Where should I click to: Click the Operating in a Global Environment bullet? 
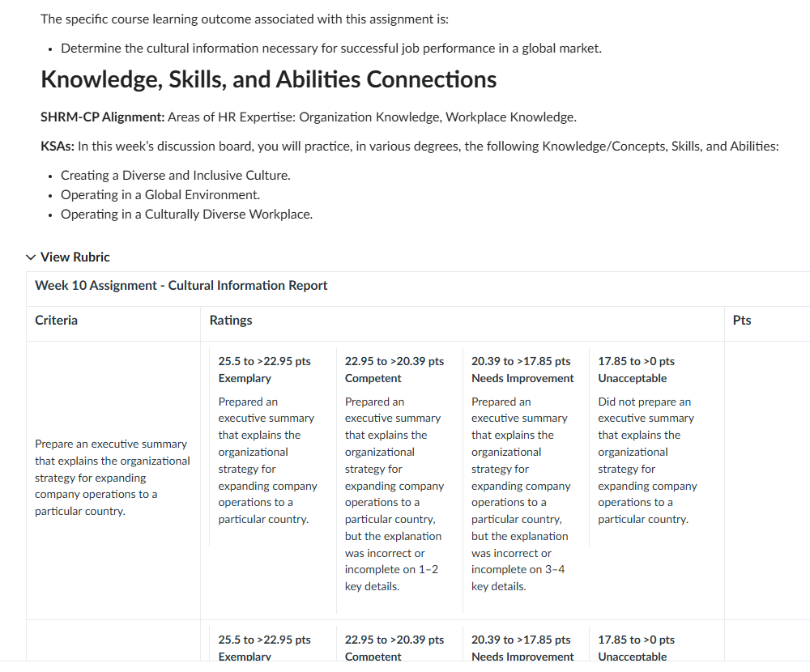[160, 195]
